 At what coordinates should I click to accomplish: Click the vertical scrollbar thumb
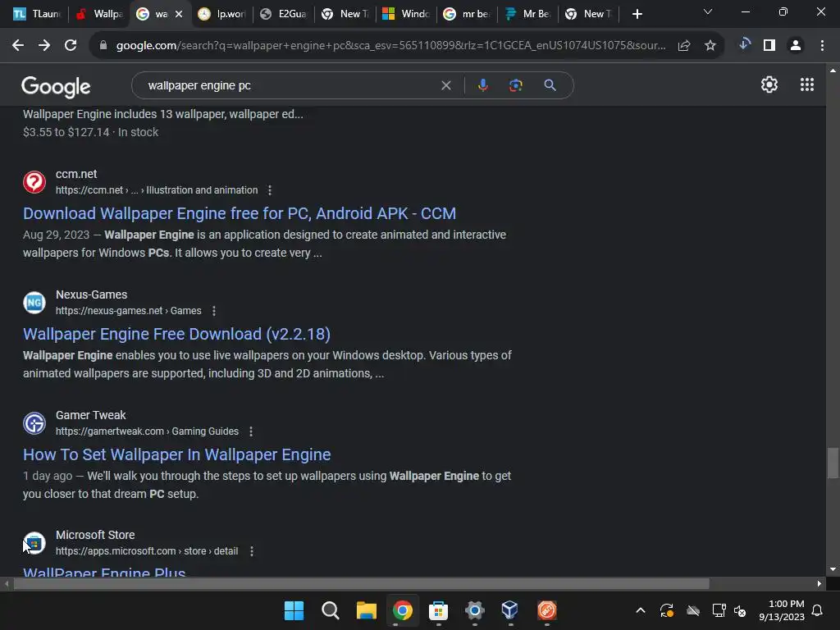833,463
